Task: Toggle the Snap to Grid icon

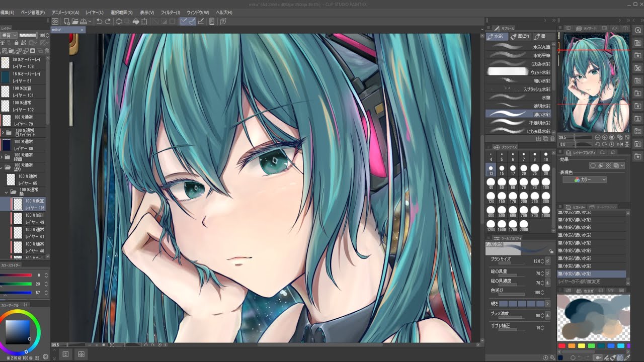Action: (201, 22)
